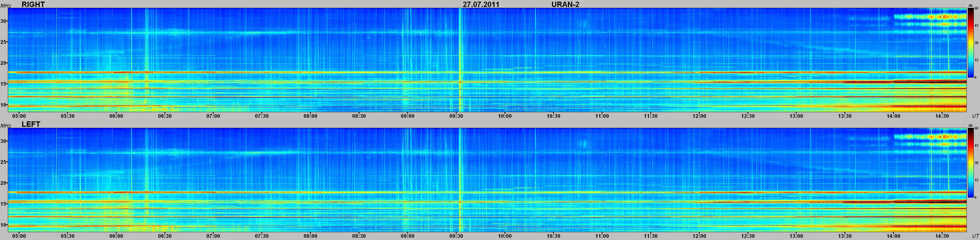The height and width of the screenshot is (240, 980).
Task: Select 14:00 tick on LEFT panel time axis
Action: [x=893, y=236]
